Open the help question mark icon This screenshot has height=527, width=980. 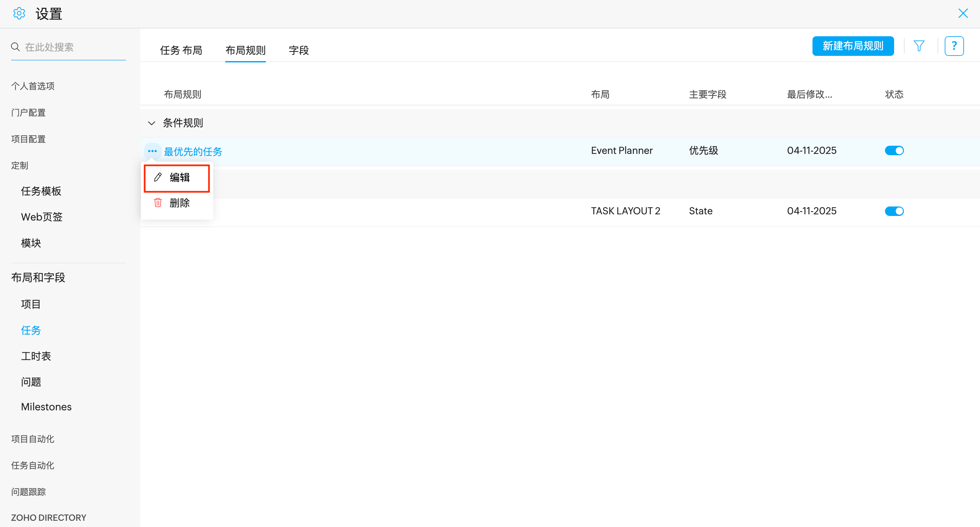click(954, 46)
